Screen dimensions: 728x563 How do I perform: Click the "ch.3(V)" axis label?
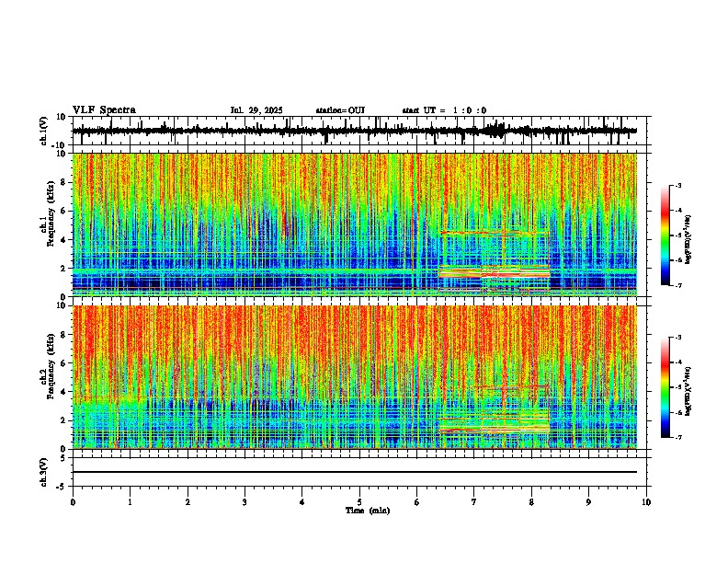tap(44, 472)
